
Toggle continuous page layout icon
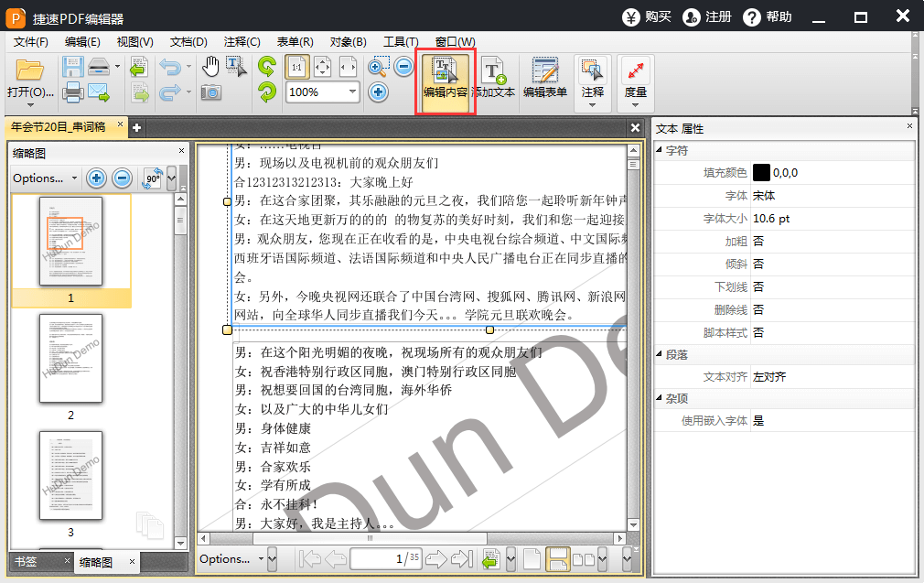[557, 559]
